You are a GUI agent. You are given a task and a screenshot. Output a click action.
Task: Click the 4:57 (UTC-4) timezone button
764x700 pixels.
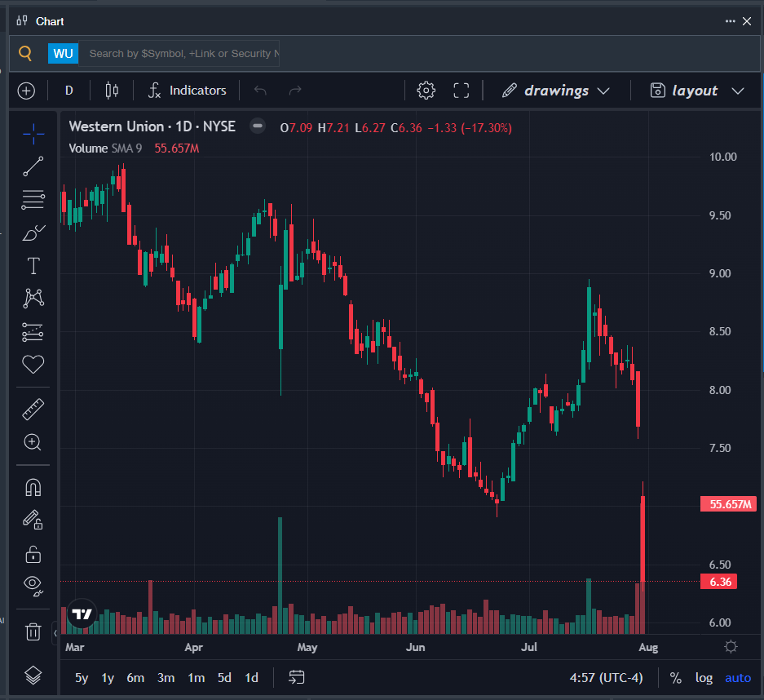tap(606, 678)
